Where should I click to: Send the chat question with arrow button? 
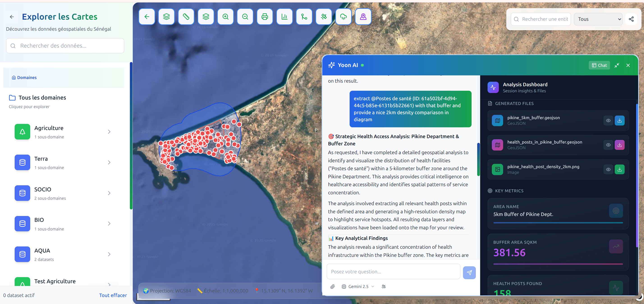tap(469, 272)
